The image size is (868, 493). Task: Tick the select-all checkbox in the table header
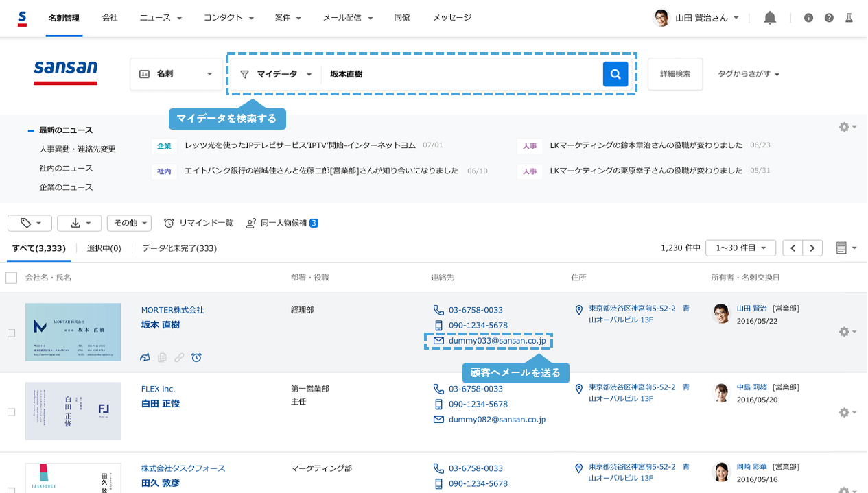11,278
